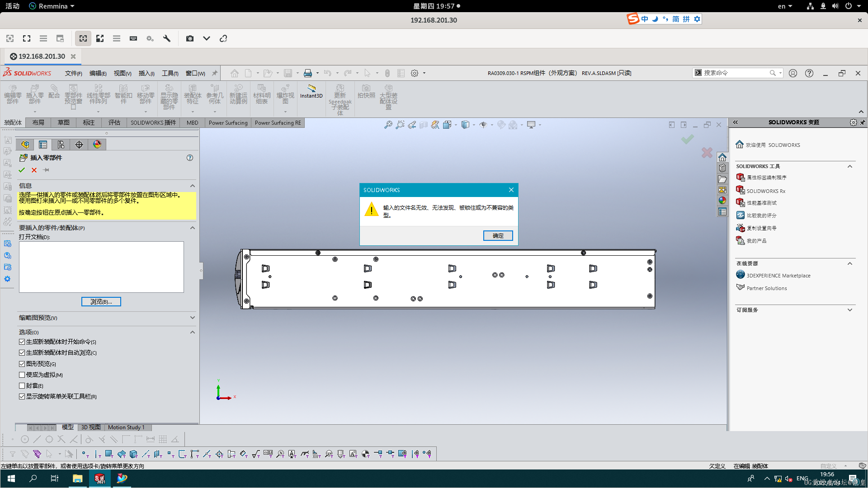
Task: Open 属性标签编制程序 tool link
Action: pos(766,178)
